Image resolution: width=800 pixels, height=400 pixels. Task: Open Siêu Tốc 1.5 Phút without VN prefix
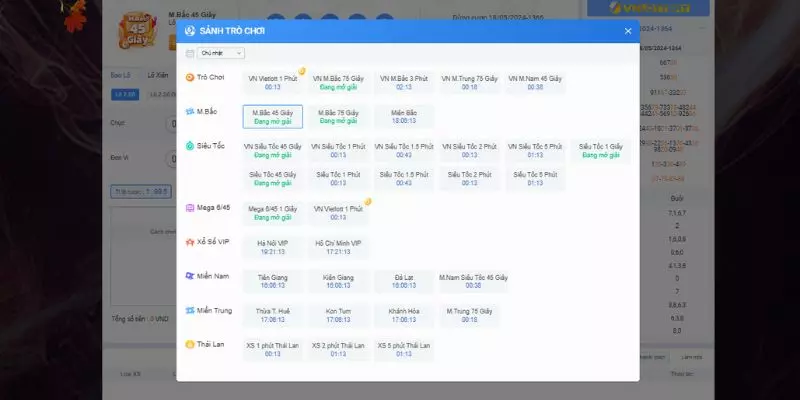point(404,179)
